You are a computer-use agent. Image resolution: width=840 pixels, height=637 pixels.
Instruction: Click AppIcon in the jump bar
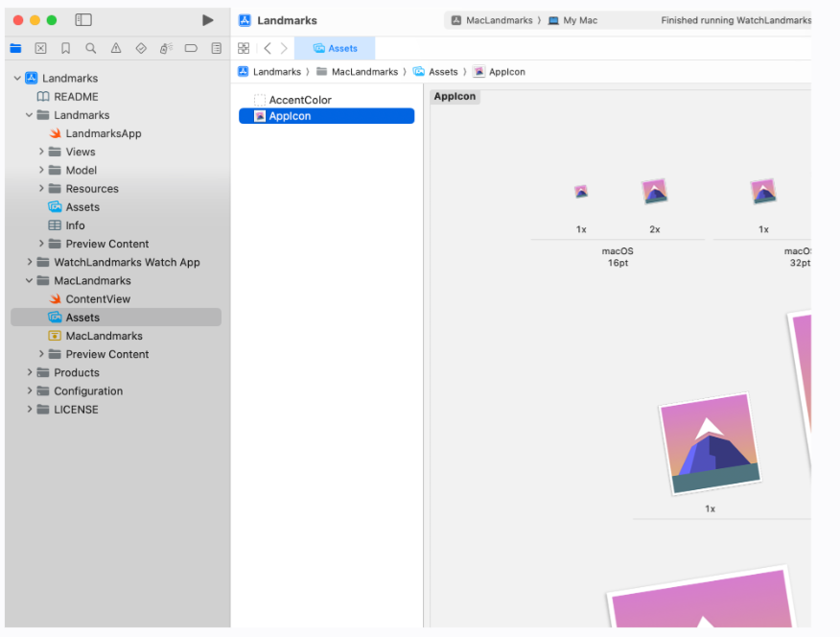tap(500, 72)
